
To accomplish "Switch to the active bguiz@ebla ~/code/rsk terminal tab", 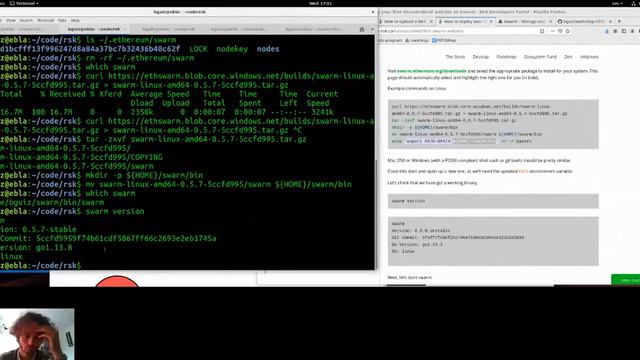I will [94, 29].
